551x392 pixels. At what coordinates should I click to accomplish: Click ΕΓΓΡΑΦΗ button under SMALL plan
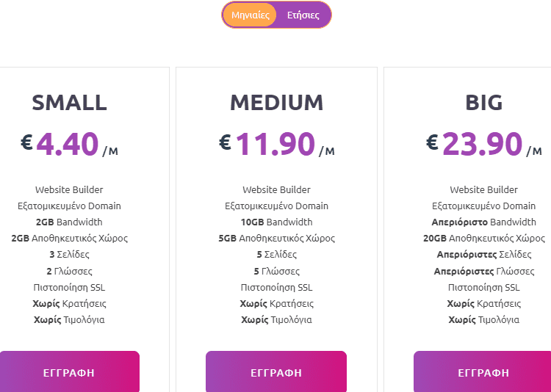69,372
